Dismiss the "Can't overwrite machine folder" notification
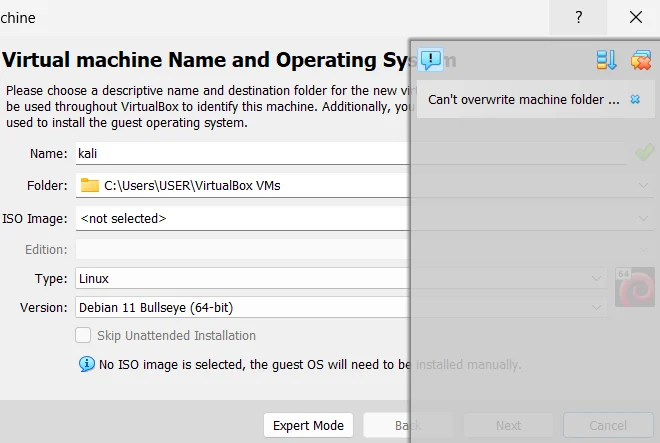The width and height of the screenshot is (660, 443). pyautogui.click(x=635, y=99)
